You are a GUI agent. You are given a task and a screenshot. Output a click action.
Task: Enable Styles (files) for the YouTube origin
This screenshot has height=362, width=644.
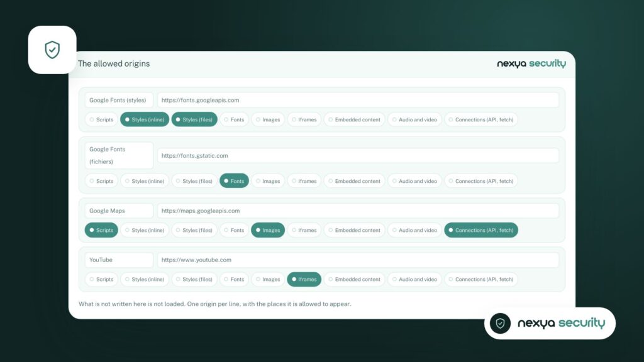click(194, 280)
